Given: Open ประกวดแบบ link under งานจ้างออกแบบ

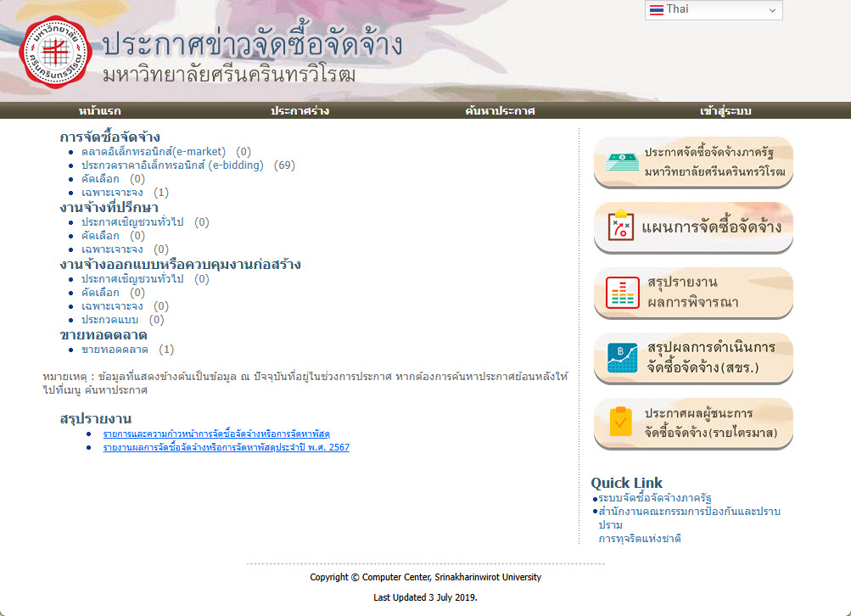Looking at the screenshot, I should [x=109, y=320].
